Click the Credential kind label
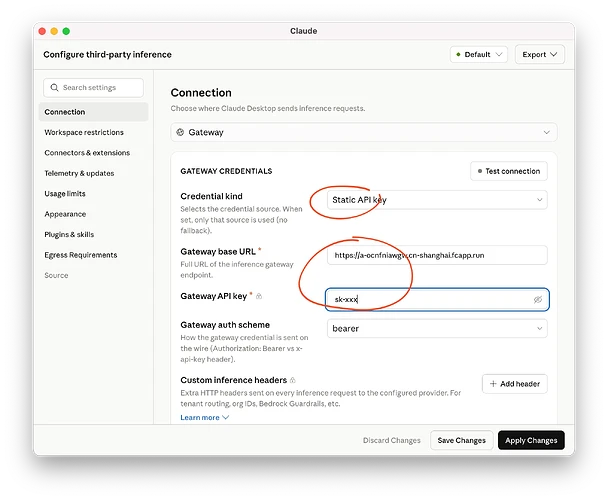608x500 pixels. click(x=211, y=196)
